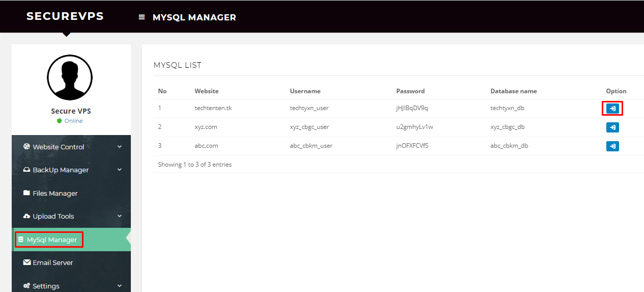Expand the BackUp Manager chevron
Image resolution: width=644 pixels, height=292 pixels.
coord(120,170)
